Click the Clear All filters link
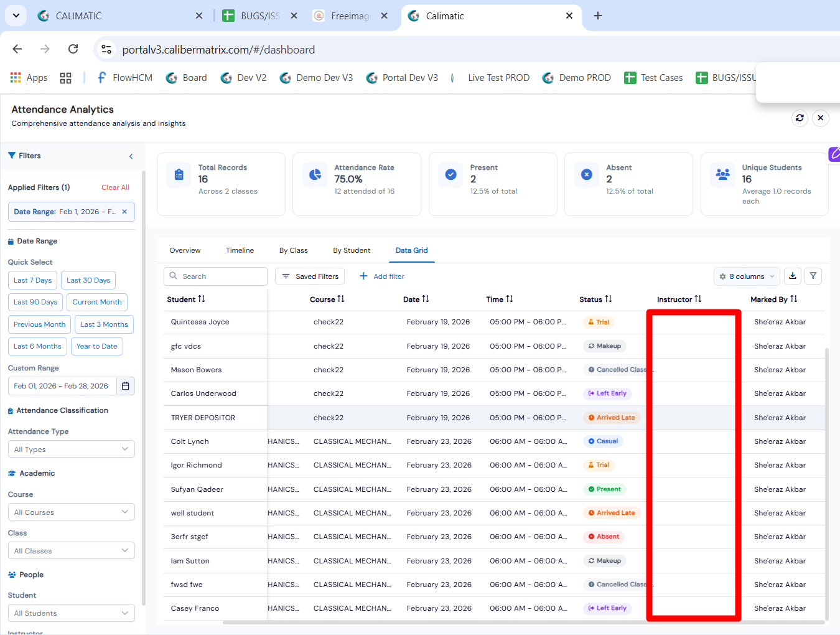 coord(115,187)
